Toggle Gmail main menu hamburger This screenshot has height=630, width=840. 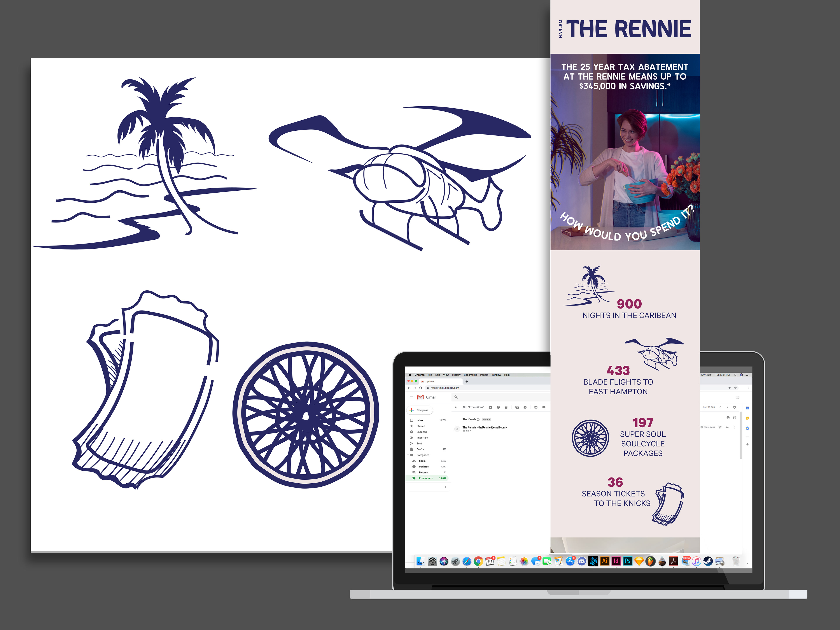411,397
